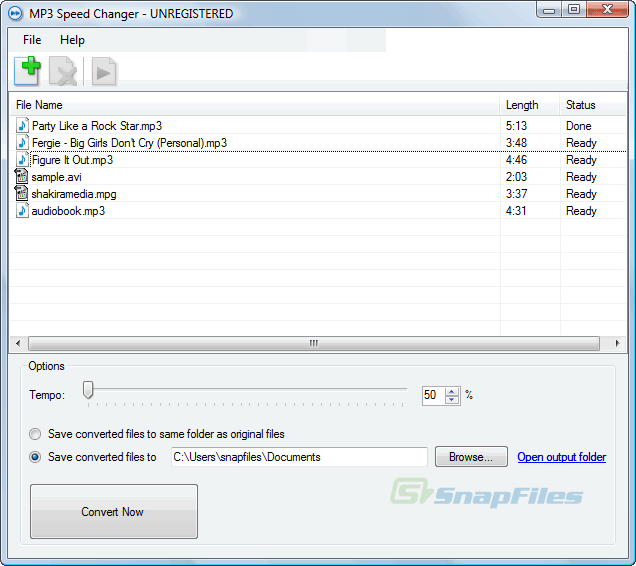Click the length value 3:37
The image size is (636, 566).
click(x=516, y=194)
